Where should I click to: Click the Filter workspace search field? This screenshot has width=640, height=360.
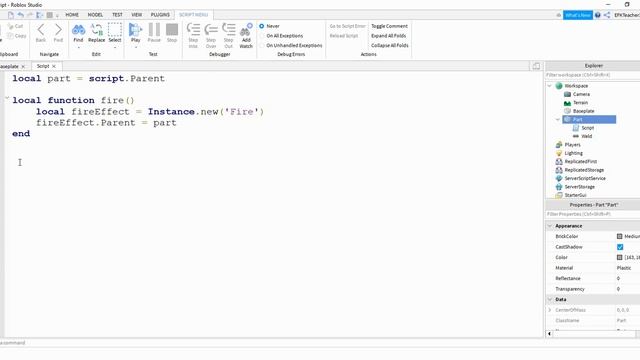click(593, 75)
